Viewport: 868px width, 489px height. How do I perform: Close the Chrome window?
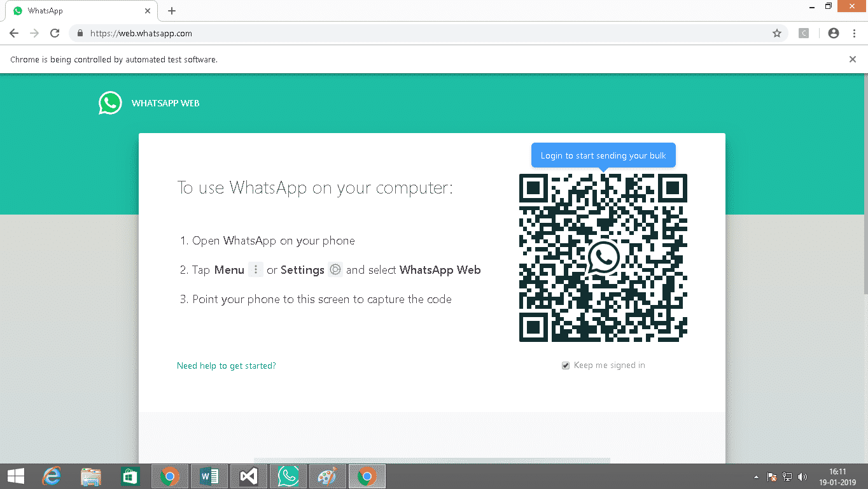pyautogui.click(x=852, y=6)
